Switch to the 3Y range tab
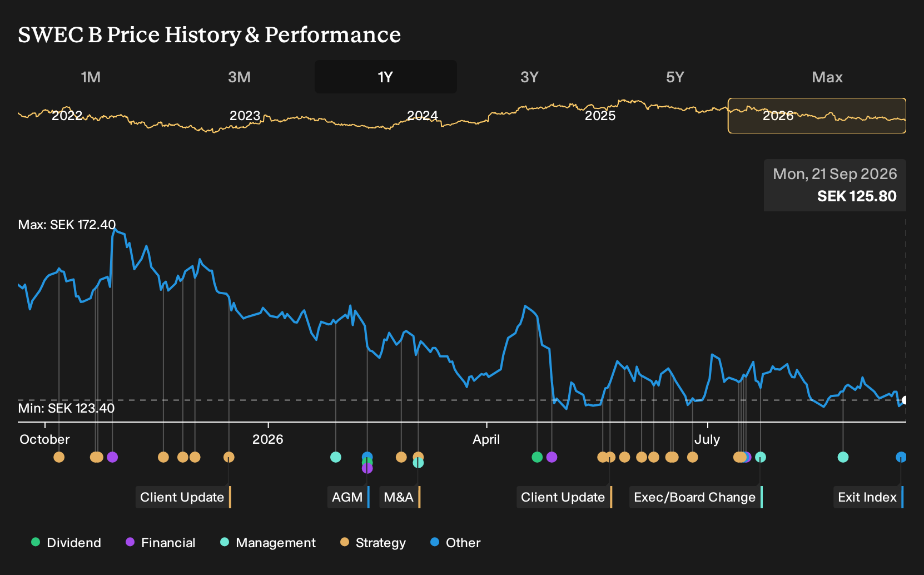Image resolution: width=924 pixels, height=575 pixels. point(529,77)
